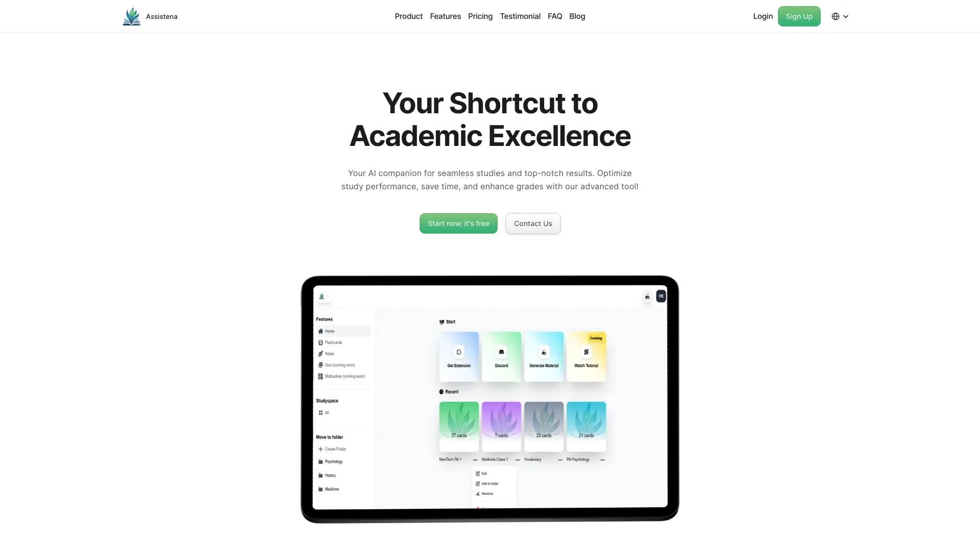Image resolution: width=980 pixels, height=551 pixels.
Task: Click the MedTech PA 1 flashcard thumbnail
Action: tap(459, 424)
